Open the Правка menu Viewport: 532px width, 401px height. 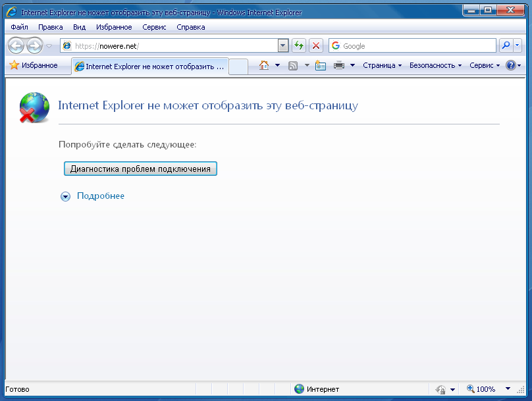51,27
